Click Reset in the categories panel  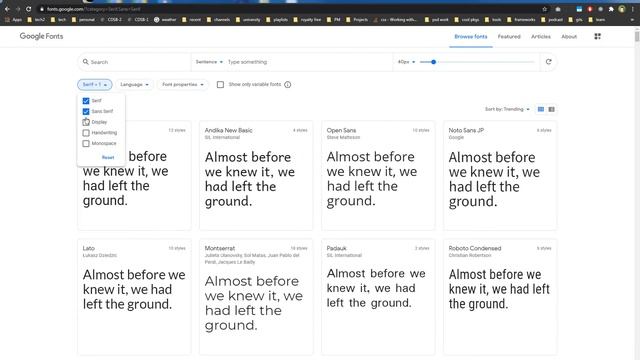(108, 158)
